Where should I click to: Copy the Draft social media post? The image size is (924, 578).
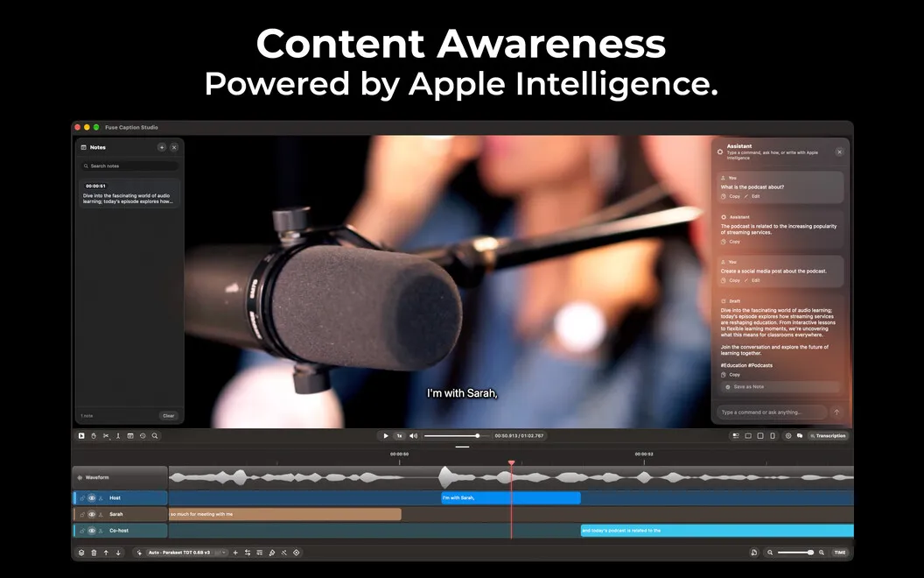[731, 375]
